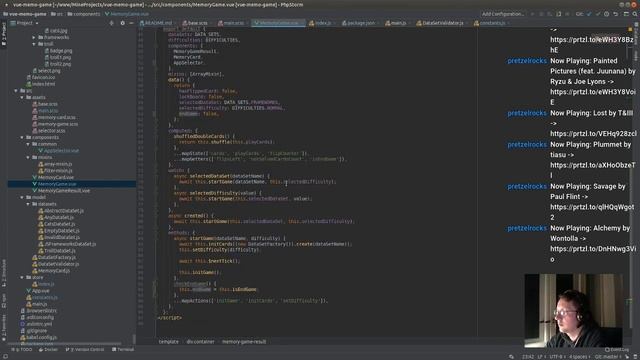The width and height of the screenshot is (640, 360).
Task: Open the Structure tool window stripe button
Action: 4,273
